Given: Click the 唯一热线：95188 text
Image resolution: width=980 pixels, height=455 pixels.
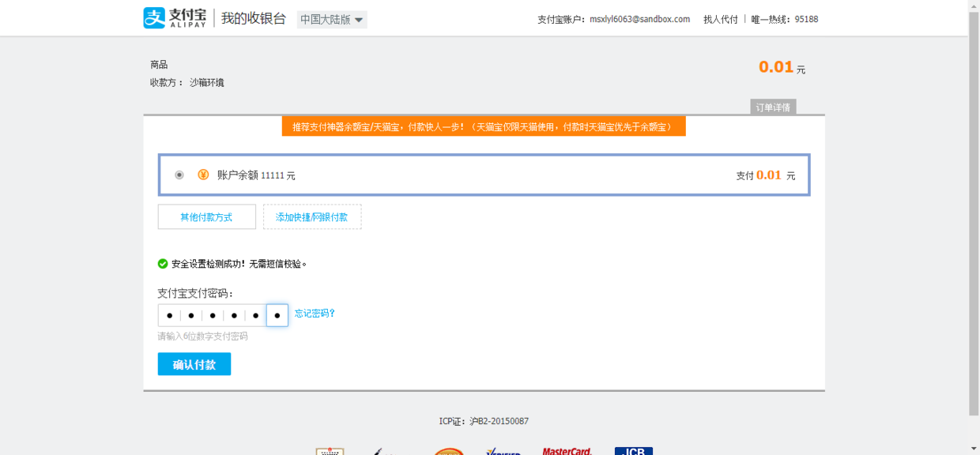Looking at the screenshot, I should [785, 19].
